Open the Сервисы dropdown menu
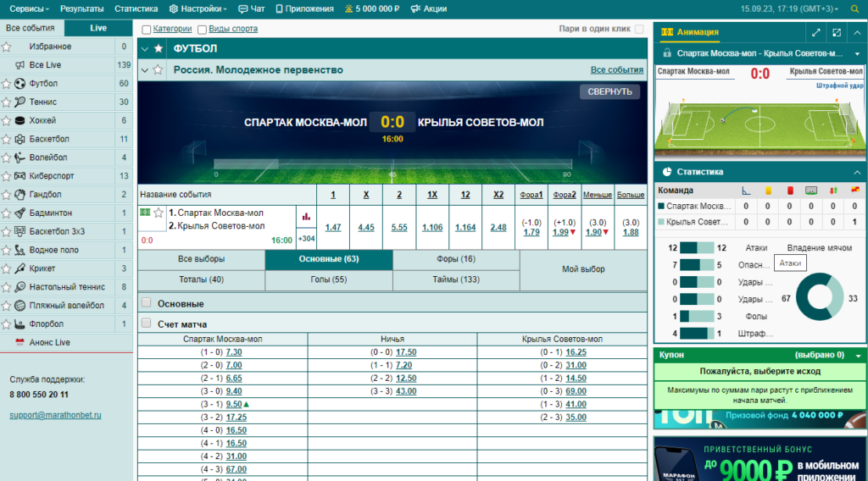 (29, 8)
